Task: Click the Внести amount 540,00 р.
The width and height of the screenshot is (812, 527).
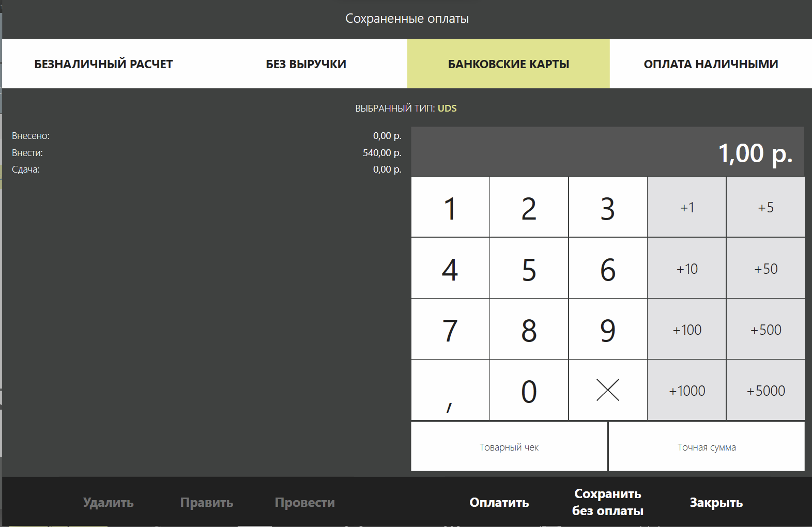Action: (x=382, y=153)
